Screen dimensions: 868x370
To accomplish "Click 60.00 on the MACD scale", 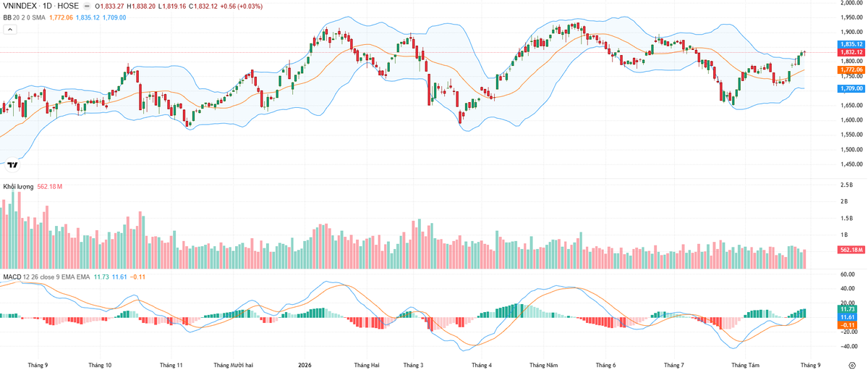I will 848,274.
